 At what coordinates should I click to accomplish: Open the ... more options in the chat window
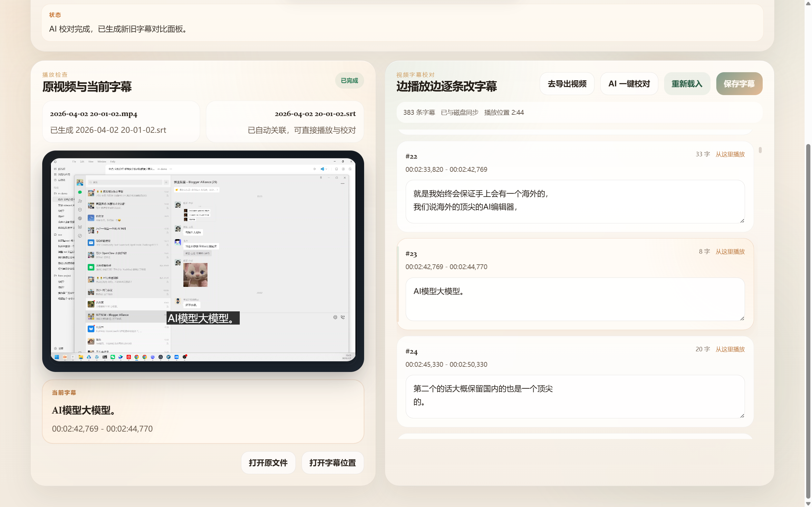[343, 184]
